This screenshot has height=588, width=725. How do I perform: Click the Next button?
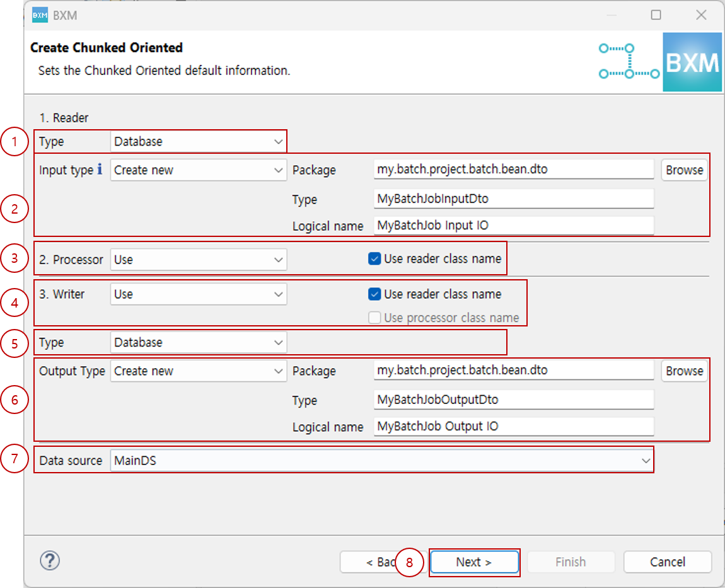click(474, 562)
